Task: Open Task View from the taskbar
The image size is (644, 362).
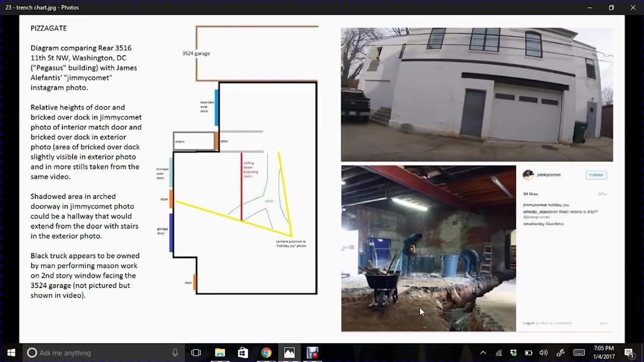Action: [x=196, y=352]
